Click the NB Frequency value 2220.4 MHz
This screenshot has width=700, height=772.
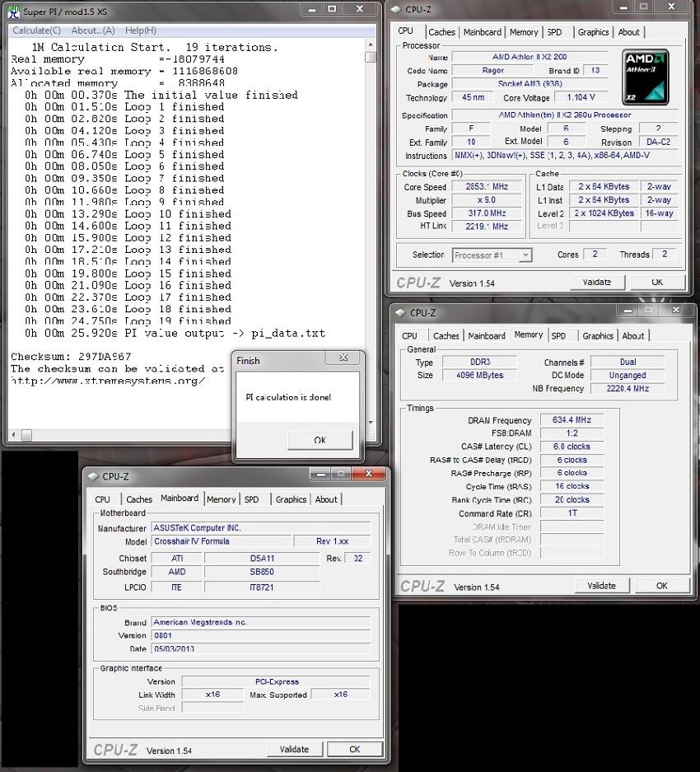[628, 388]
